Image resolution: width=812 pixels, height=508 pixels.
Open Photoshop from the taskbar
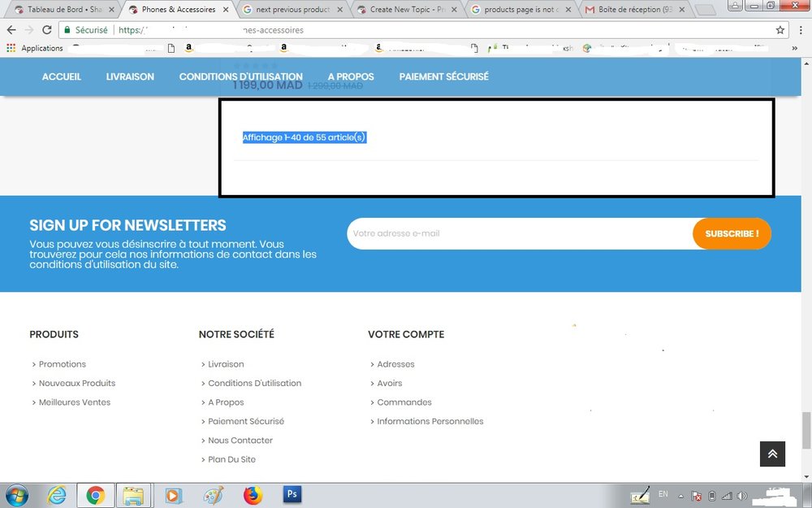292,494
